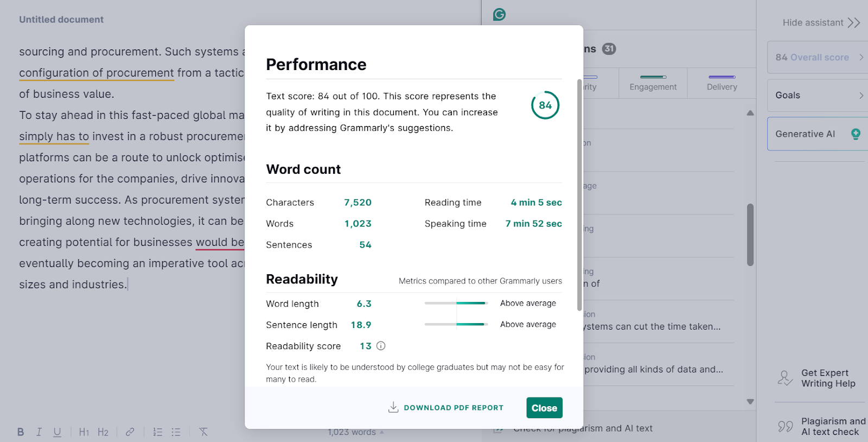868x442 pixels.
Task: Click the suggestions list scrollbar thumb
Action: (x=750, y=235)
